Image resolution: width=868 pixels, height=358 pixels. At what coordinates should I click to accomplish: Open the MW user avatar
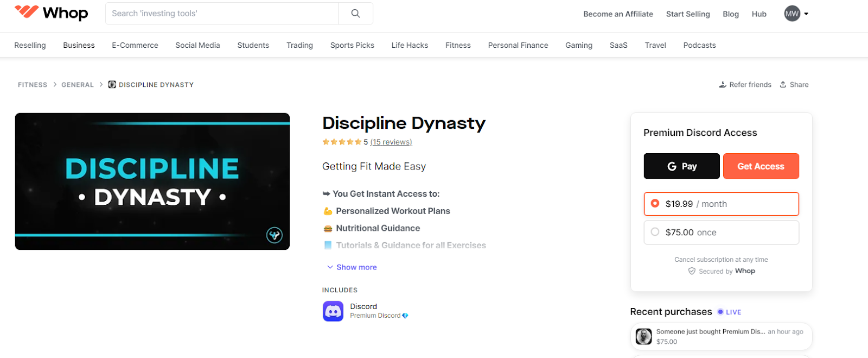coord(792,14)
